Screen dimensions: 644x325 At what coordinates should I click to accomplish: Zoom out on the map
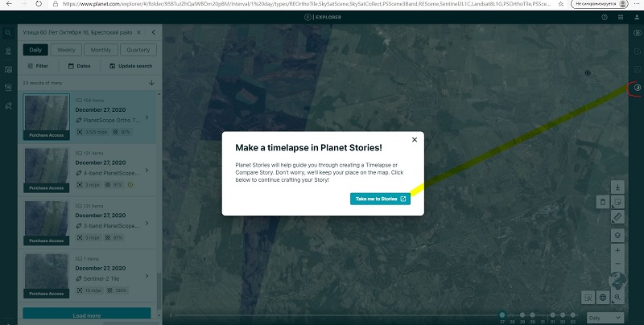pyautogui.click(x=617, y=264)
